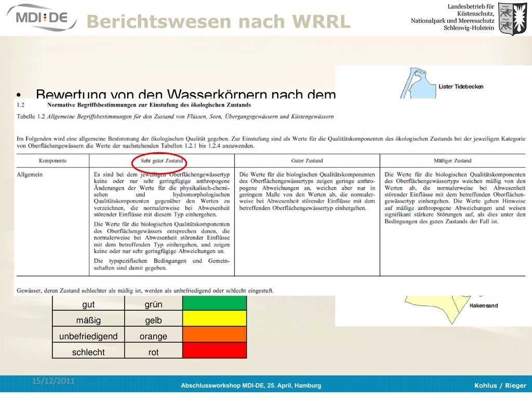Click the bullet 'Bewertung von den Wasserkörpern nach dem'
The image size is (532, 399).
(x=185, y=94)
